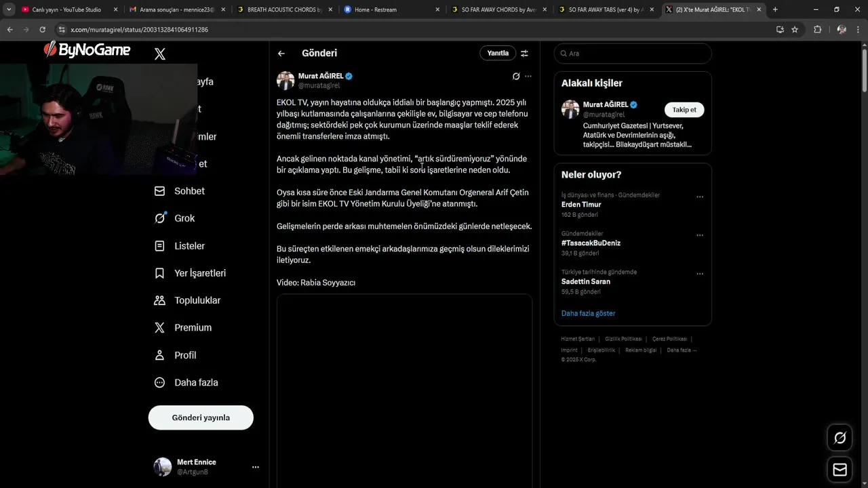Open the X logo home icon

pos(160,54)
